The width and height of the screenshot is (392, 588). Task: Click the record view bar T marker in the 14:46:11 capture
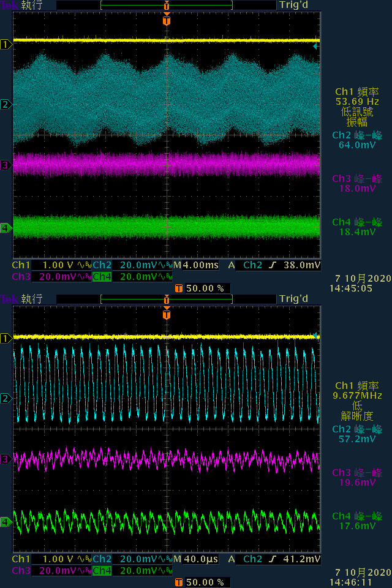point(167,300)
